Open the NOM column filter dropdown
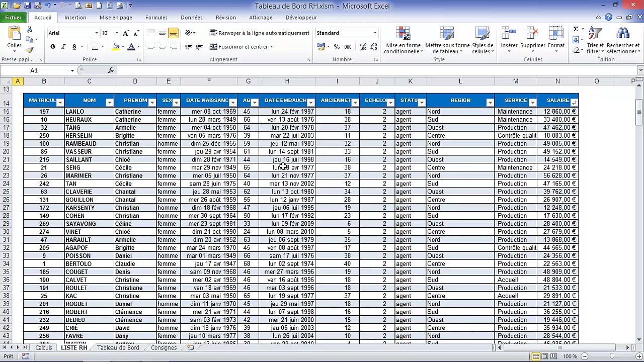644x362 pixels. pos(110,103)
